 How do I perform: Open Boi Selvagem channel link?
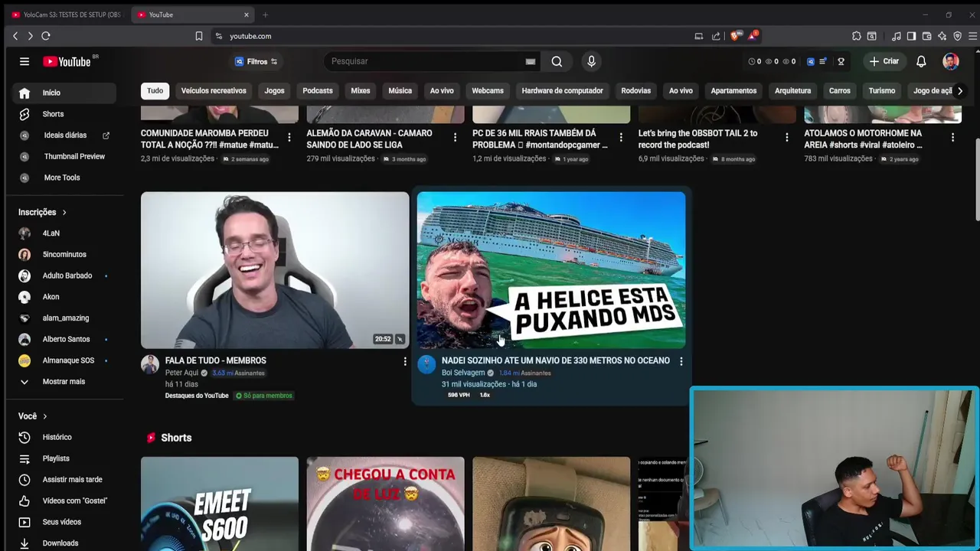click(x=463, y=373)
